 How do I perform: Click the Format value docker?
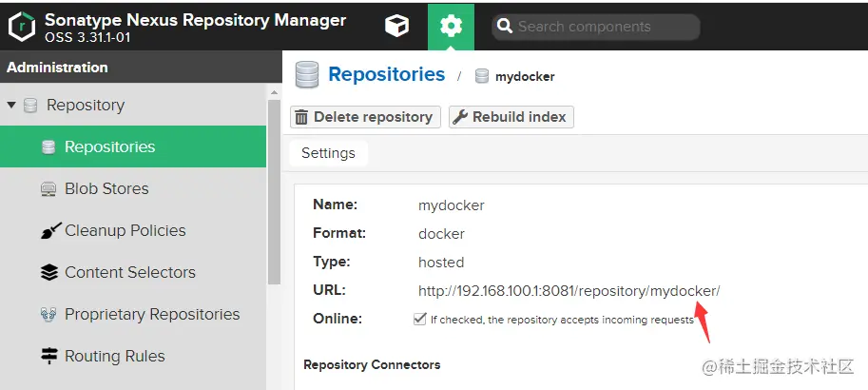[441, 234]
